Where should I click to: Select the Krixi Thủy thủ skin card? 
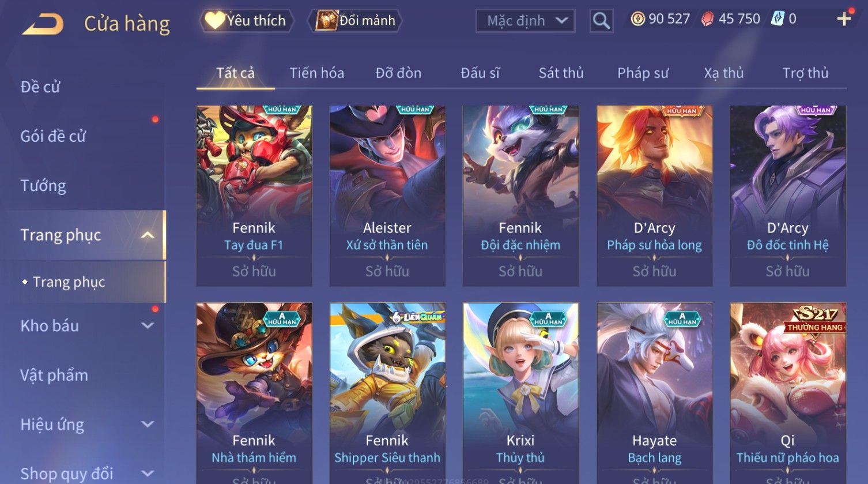coord(520,393)
